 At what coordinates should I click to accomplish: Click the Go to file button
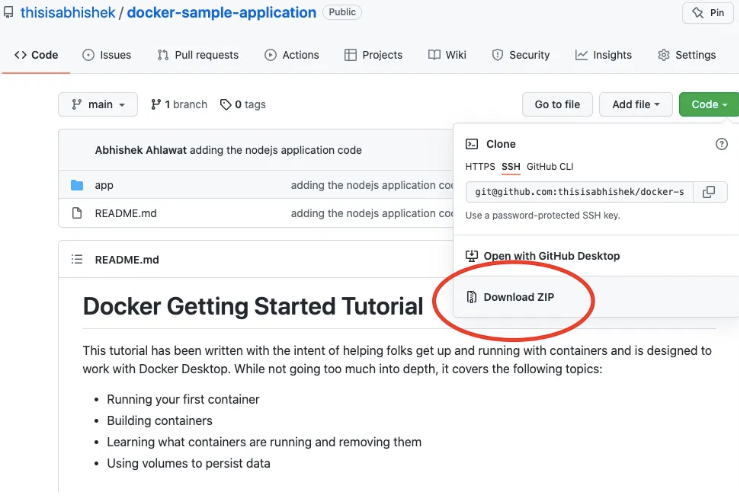pos(557,104)
